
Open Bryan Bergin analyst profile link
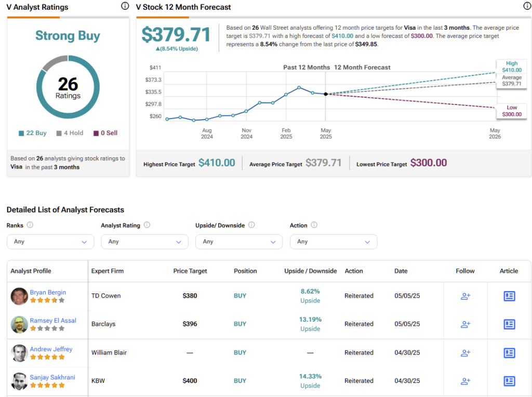pos(48,292)
